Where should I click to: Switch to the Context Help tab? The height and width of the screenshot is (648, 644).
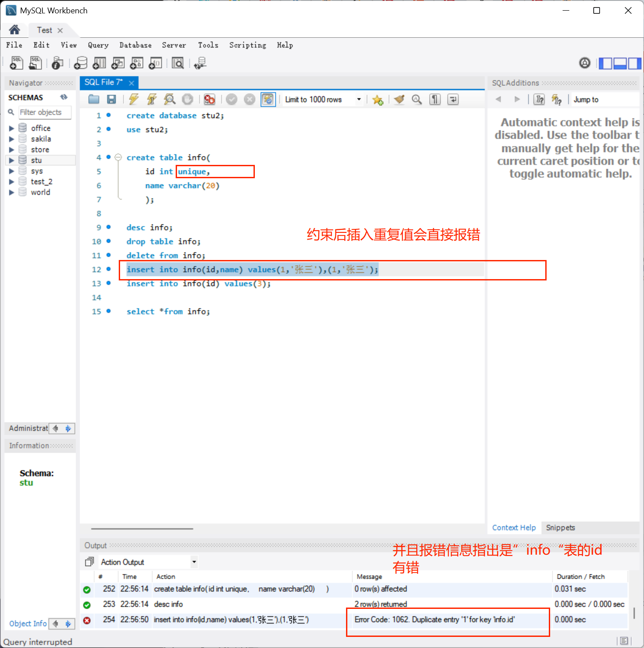point(514,528)
